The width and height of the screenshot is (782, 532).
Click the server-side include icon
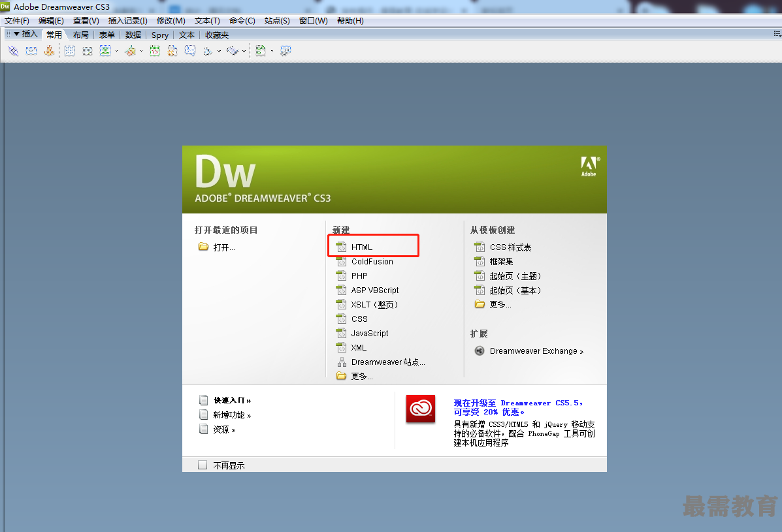[172, 51]
